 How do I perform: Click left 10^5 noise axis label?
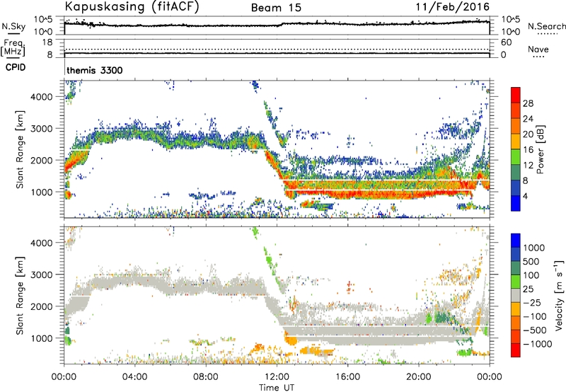point(43,20)
